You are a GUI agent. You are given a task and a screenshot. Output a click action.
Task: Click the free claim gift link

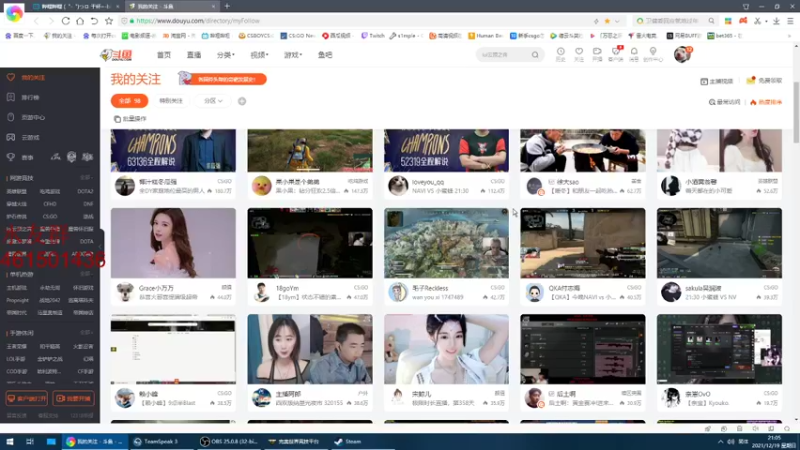764,81
